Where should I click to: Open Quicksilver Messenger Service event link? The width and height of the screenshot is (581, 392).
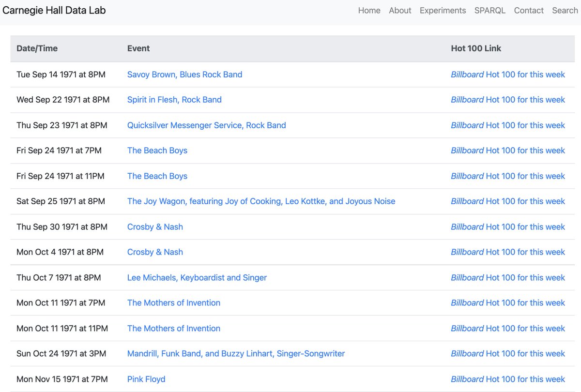pos(206,125)
